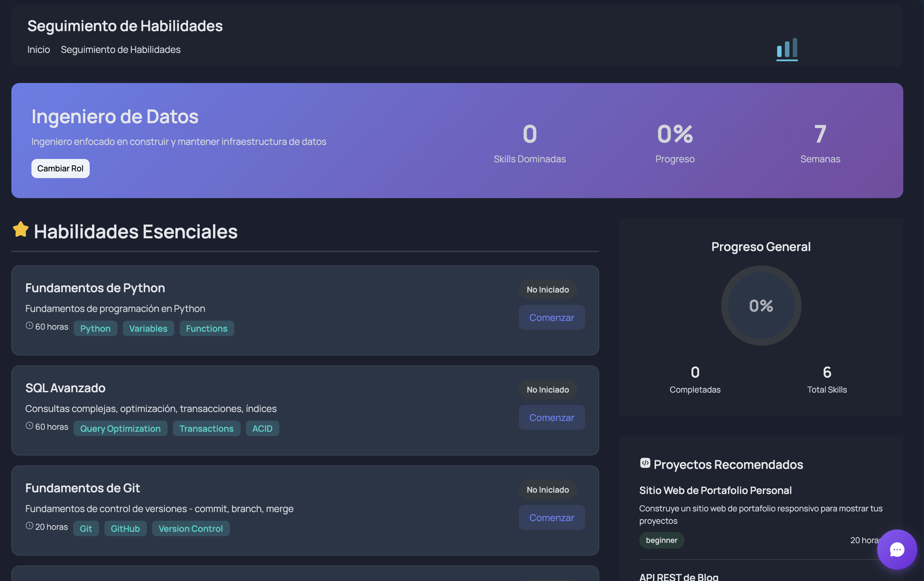924x581 pixels.
Task: Open the bar chart icon in the header
Action: tap(787, 49)
